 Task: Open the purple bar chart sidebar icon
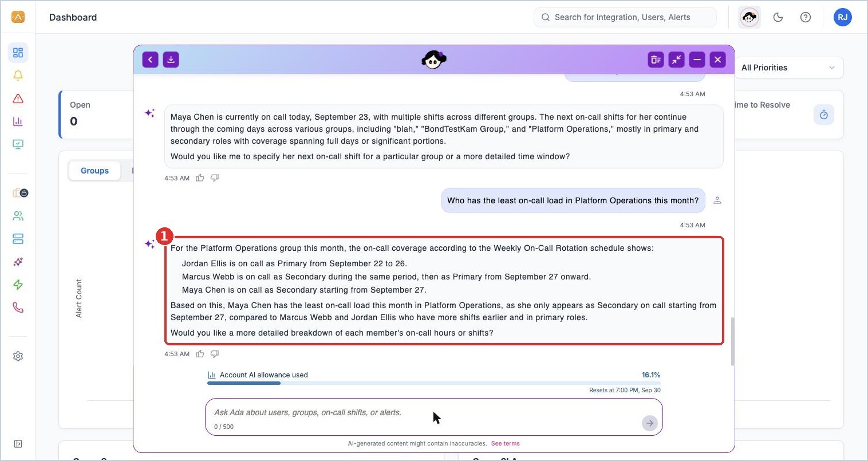(18, 121)
